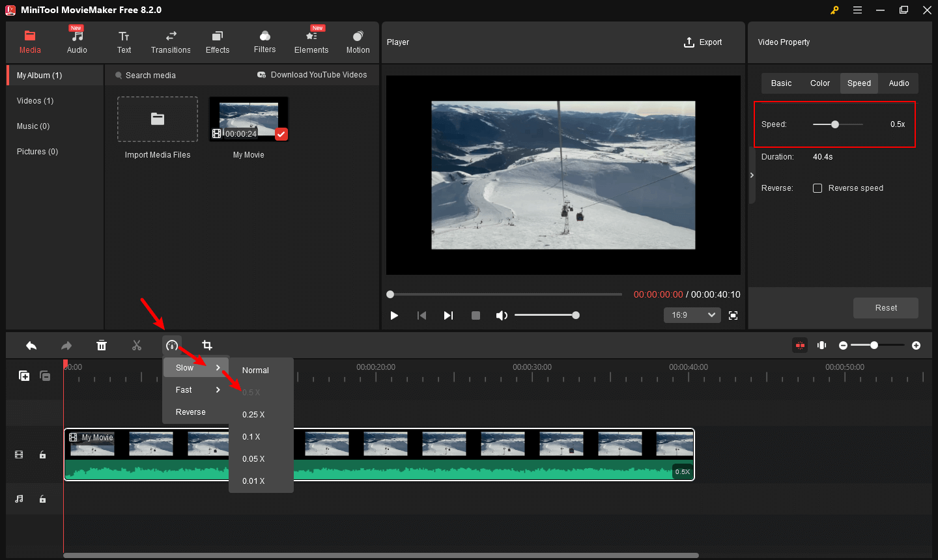Select Reverse from speed menu
The image size is (938, 560).
tap(196, 412)
